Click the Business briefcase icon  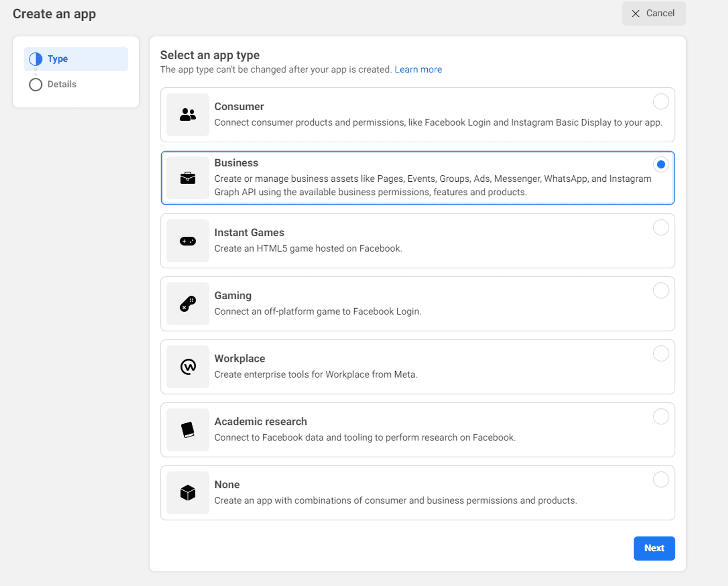(x=187, y=178)
